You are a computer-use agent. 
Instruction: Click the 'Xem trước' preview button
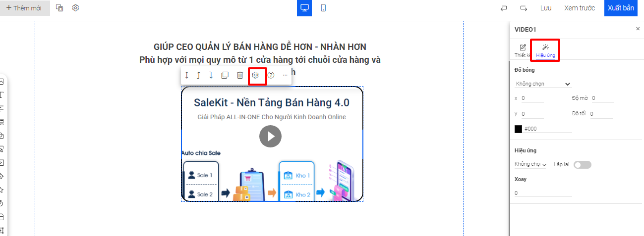(579, 8)
